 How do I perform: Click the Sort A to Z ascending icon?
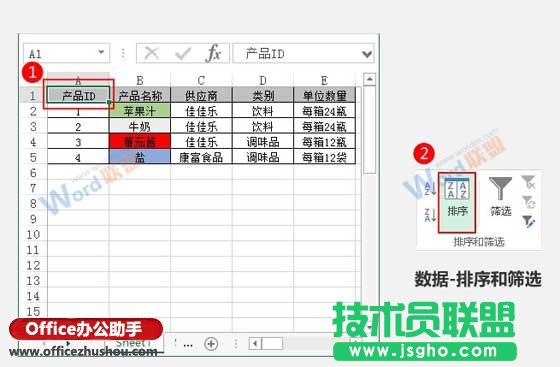(x=430, y=188)
